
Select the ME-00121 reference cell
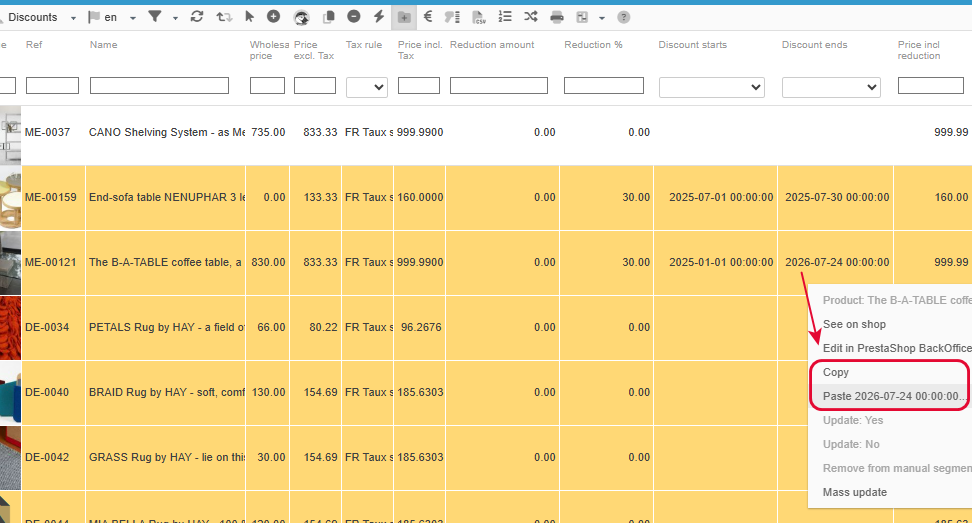coord(53,263)
